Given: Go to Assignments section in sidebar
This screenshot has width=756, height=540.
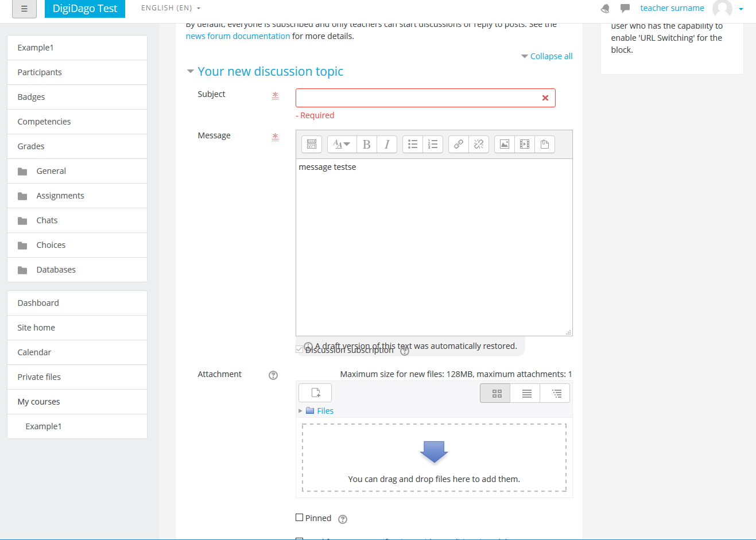Looking at the screenshot, I should 77,196.
